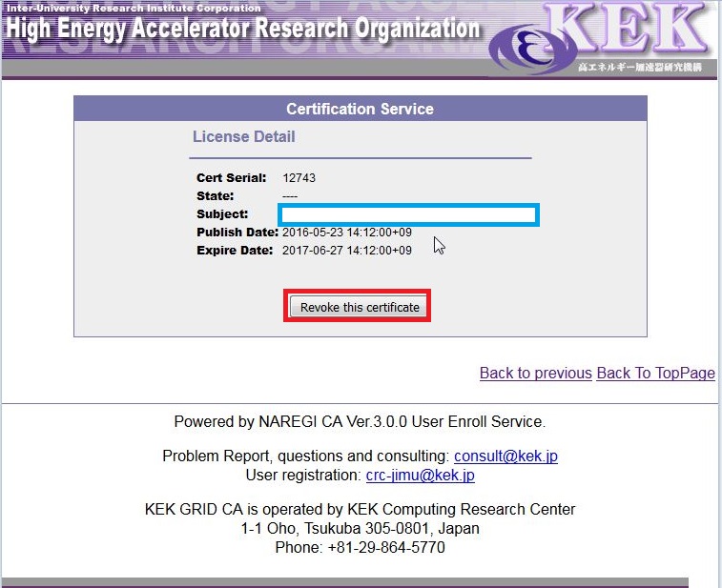Click the Tsukuba address line
Image resolution: width=722 pixels, height=588 pixels.
point(360,528)
